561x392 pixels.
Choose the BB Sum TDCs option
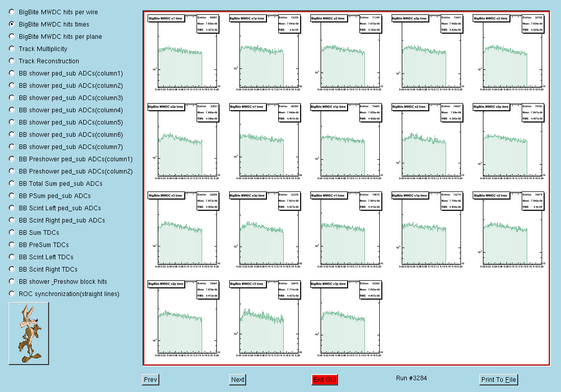click(x=12, y=232)
